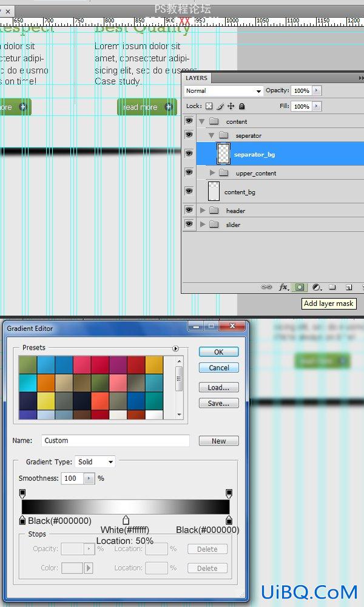This screenshot has height=607, width=364.
Task: Choose the gold gradient preset swatch
Action: (x=154, y=365)
